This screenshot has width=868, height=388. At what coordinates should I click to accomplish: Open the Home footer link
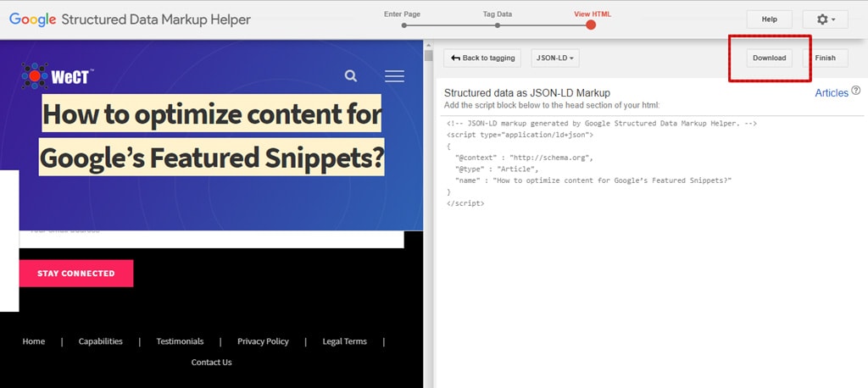pos(34,341)
